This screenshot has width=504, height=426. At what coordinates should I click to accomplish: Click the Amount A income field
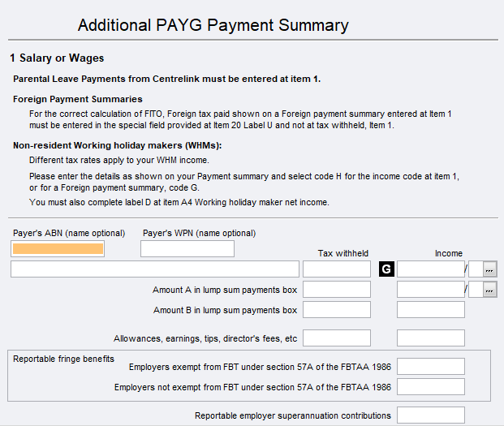click(x=430, y=290)
